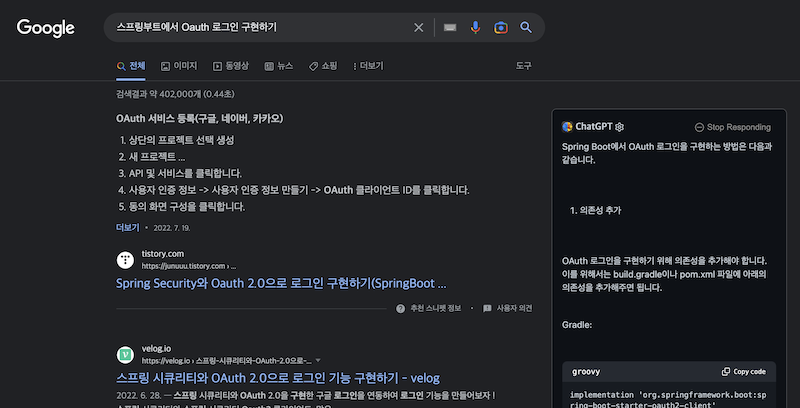800x408 pixels.
Task: Click the Gradle: label in ChatGPT panel
Action: click(x=577, y=325)
